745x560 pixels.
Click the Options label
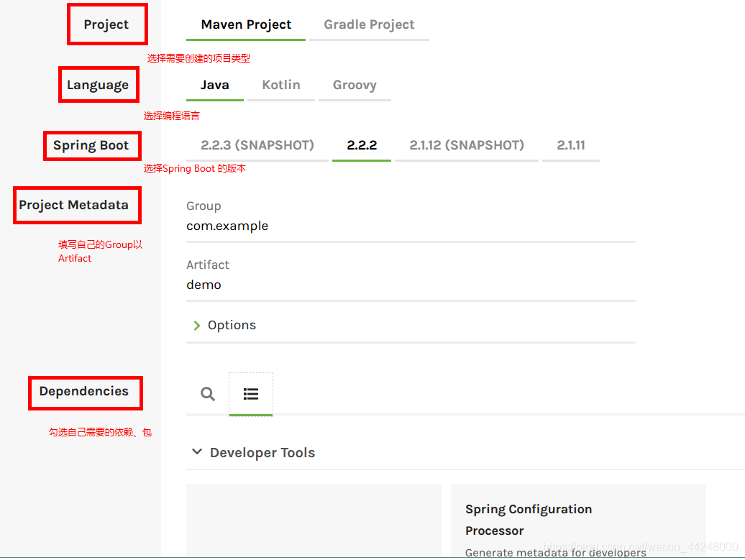(232, 326)
